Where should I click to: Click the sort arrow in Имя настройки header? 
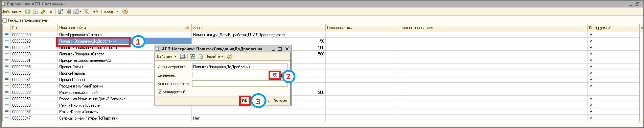pos(187,28)
